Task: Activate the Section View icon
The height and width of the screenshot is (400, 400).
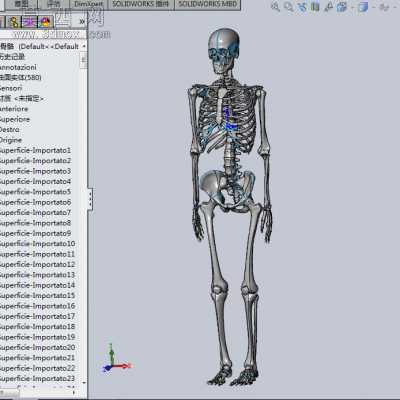Action: click(315, 7)
